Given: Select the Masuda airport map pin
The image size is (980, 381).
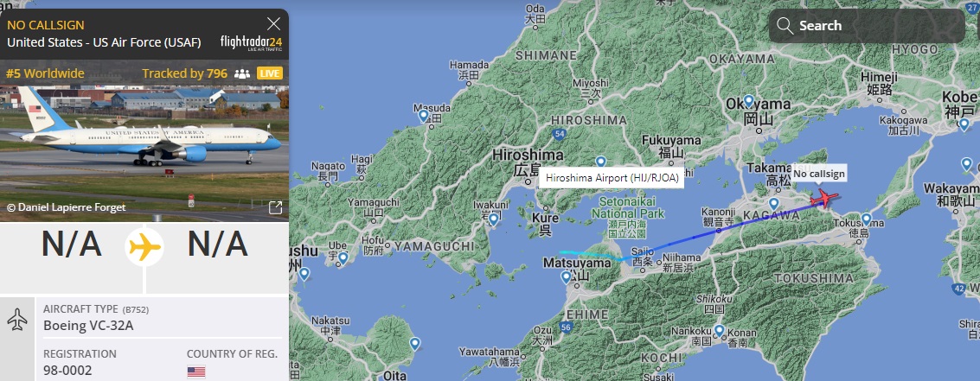Looking at the screenshot, I should tap(423, 116).
